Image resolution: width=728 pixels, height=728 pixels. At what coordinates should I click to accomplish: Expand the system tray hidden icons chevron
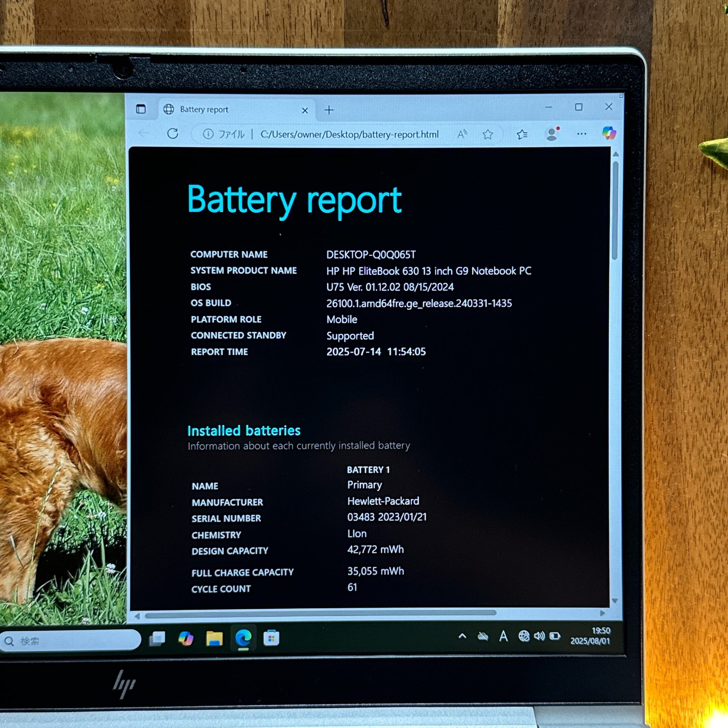[x=462, y=636]
